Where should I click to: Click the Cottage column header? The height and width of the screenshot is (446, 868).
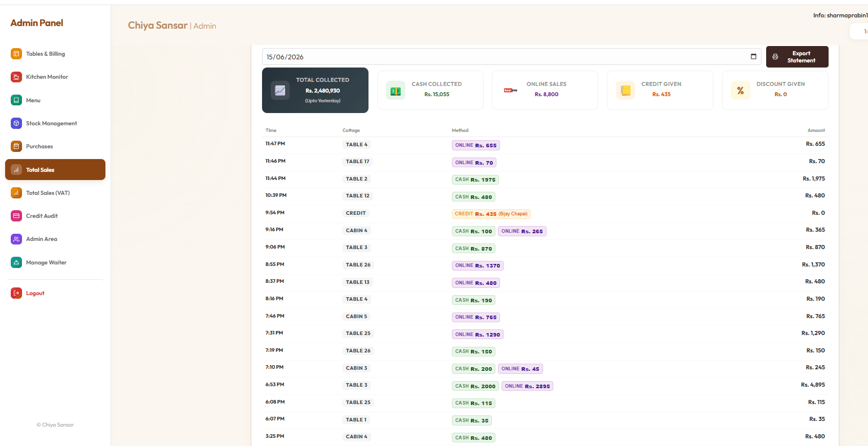click(351, 130)
